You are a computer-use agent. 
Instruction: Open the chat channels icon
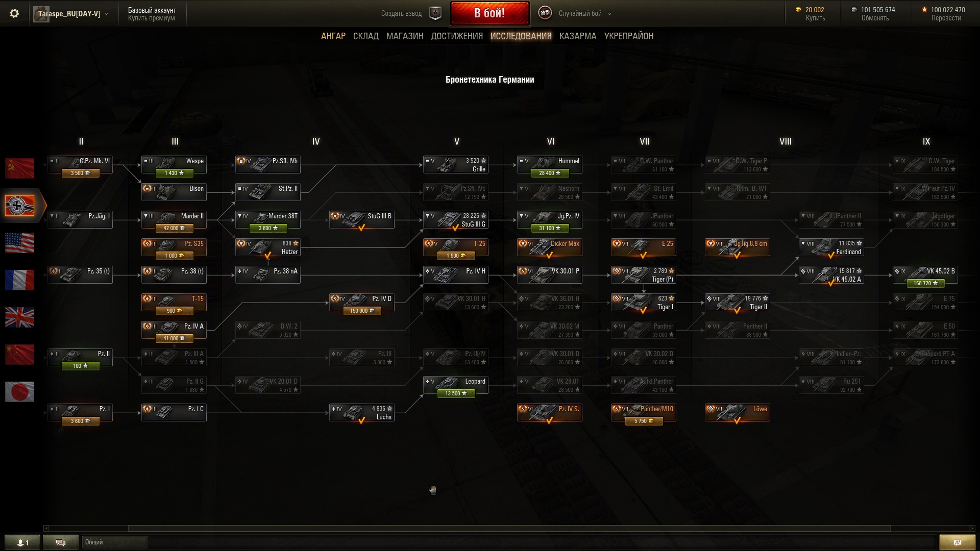point(61,542)
